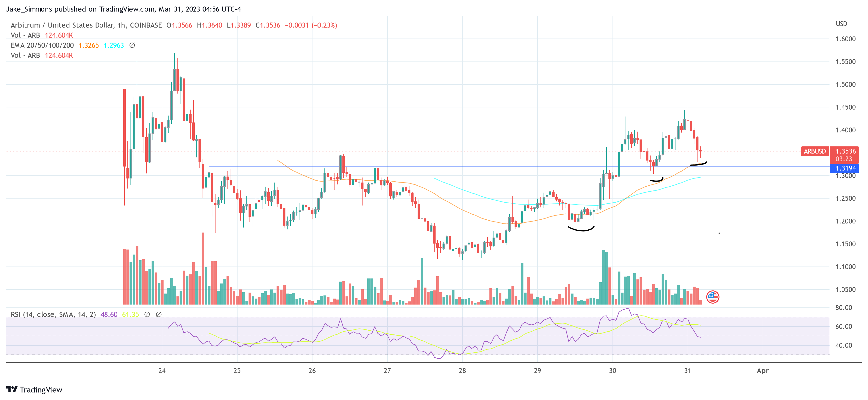Screen dimensions: 868x400
Task: Click date label 31 on time axis
Action: pyautogui.click(x=688, y=371)
